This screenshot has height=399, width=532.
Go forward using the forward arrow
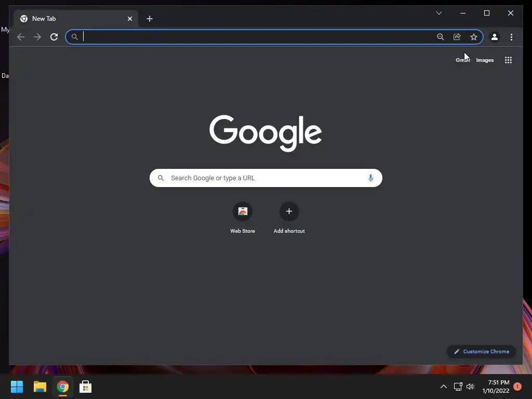point(37,37)
